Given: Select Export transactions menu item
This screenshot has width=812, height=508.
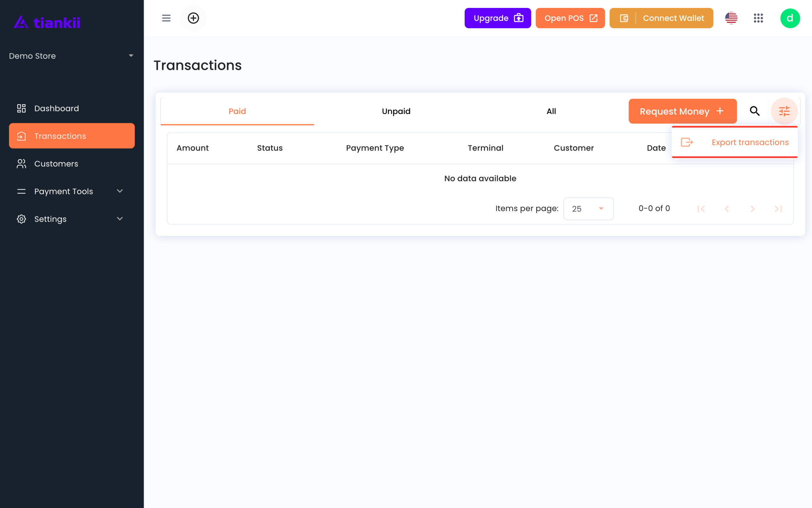Looking at the screenshot, I should click(x=735, y=142).
